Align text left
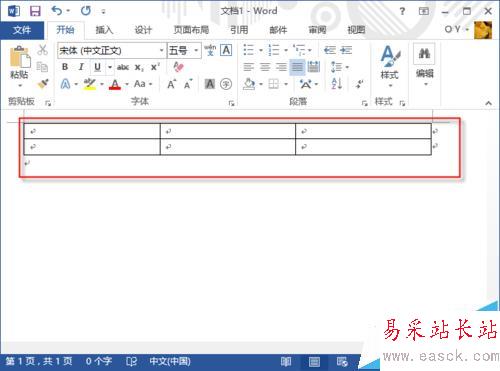The image size is (500, 371). (249, 67)
